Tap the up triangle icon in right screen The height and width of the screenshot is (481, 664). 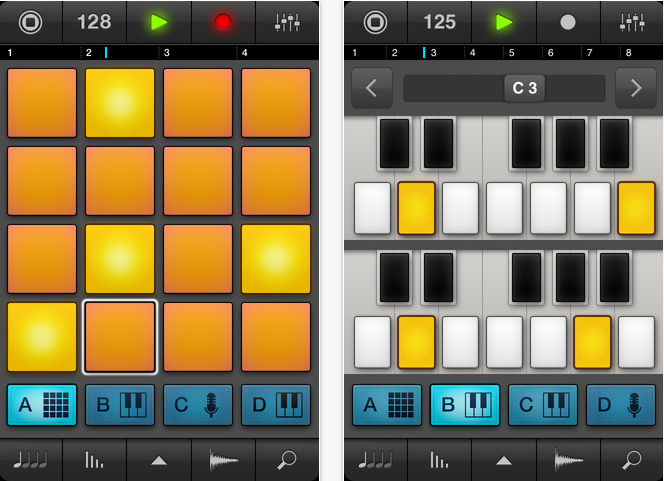pos(504,460)
